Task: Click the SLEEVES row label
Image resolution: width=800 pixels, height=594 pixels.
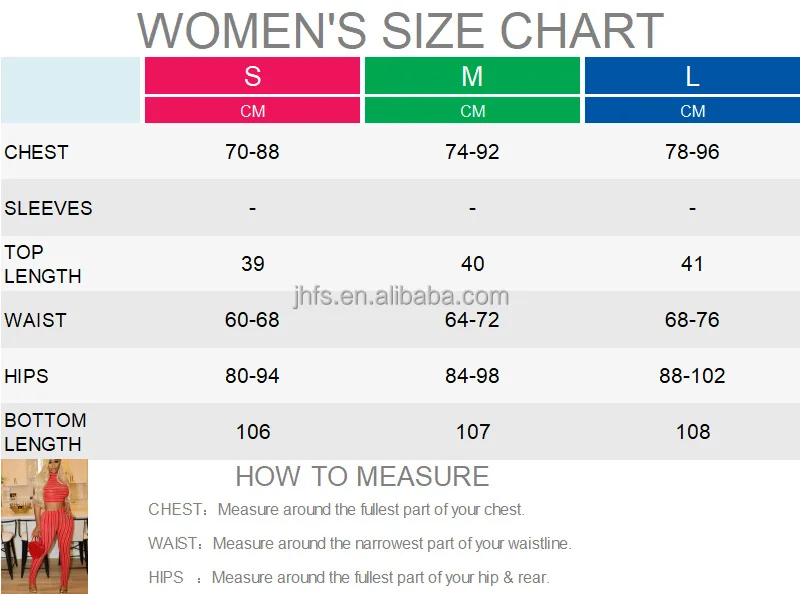Action: click(x=48, y=208)
